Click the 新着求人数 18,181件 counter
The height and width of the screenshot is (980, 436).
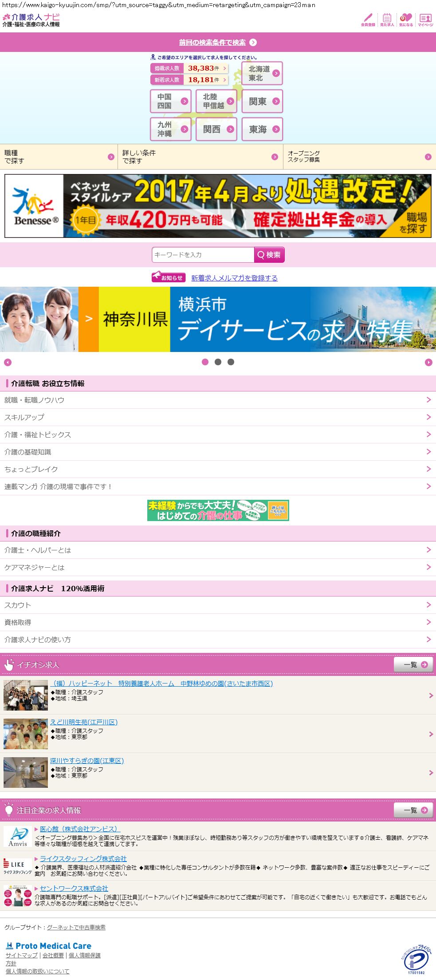click(x=189, y=80)
